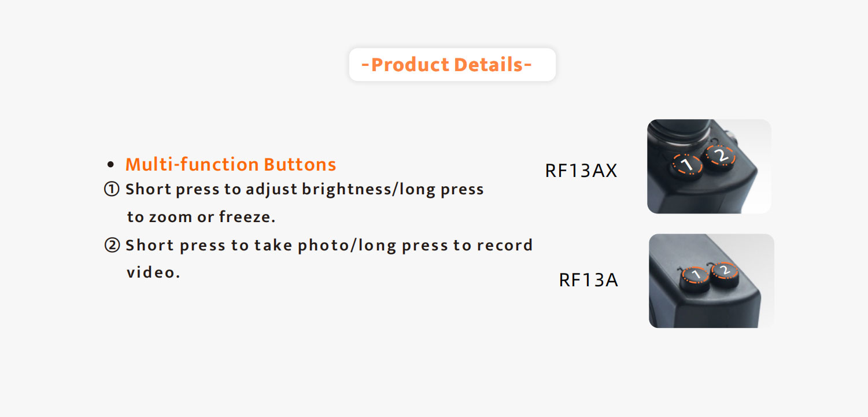868x417 pixels.
Task: Click button 2 on RF13AX photo
Action: 721,156
